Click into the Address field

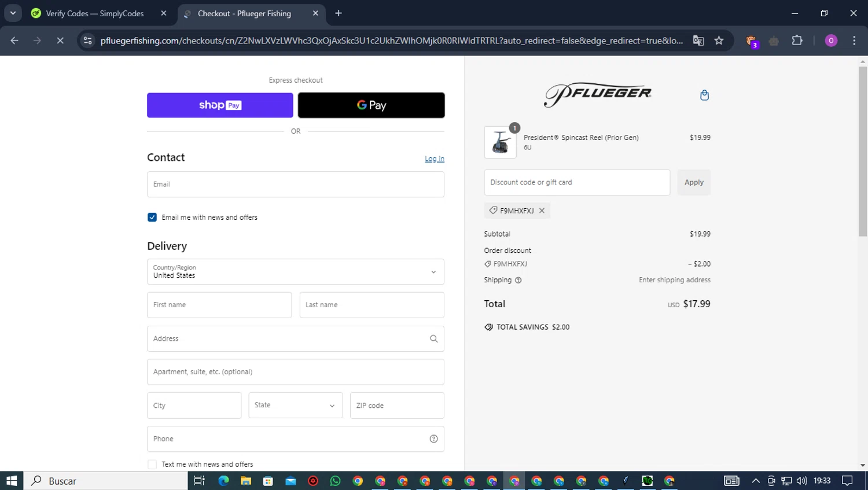coord(296,339)
